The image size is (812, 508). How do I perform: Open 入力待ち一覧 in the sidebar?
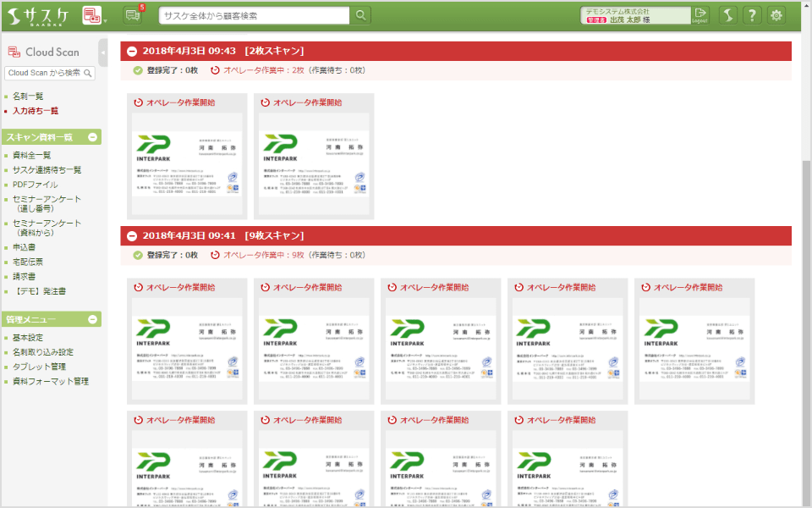click(x=36, y=110)
